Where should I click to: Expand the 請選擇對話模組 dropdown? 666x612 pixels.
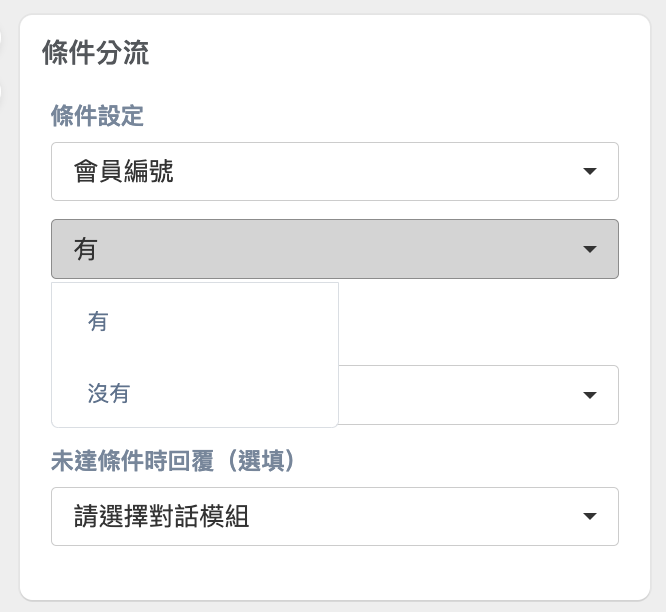(x=335, y=516)
